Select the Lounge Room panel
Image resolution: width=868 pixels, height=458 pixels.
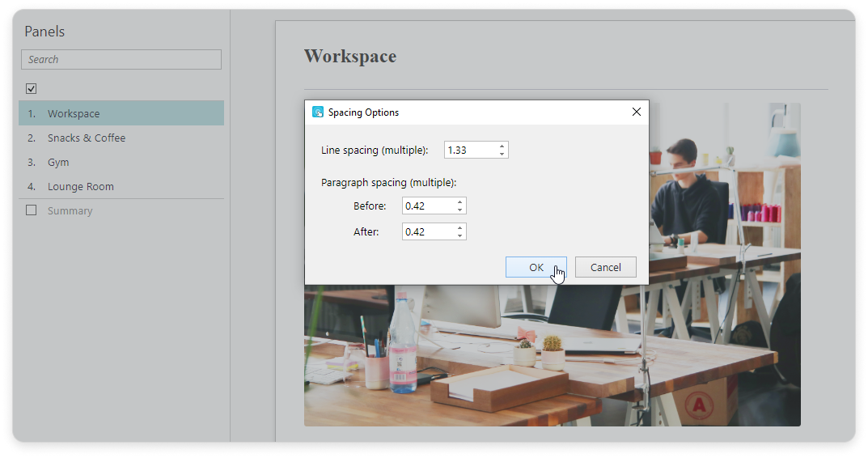(81, 186)
